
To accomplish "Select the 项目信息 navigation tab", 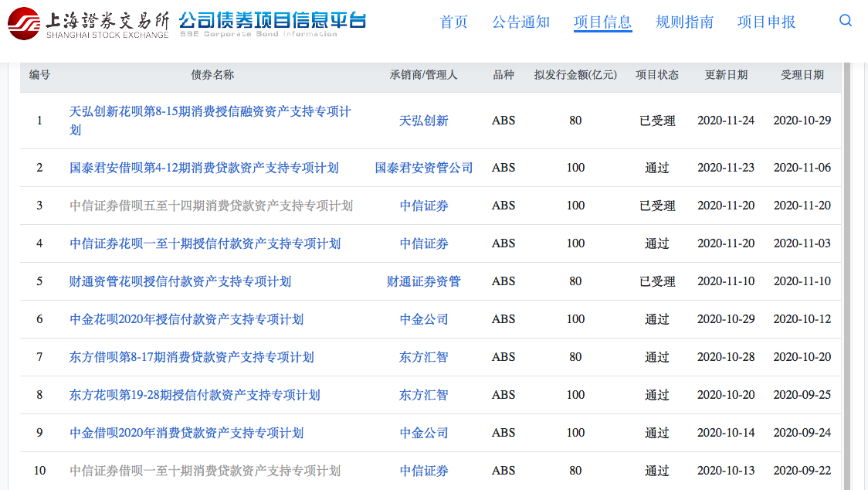I will [x=602, y=22].
